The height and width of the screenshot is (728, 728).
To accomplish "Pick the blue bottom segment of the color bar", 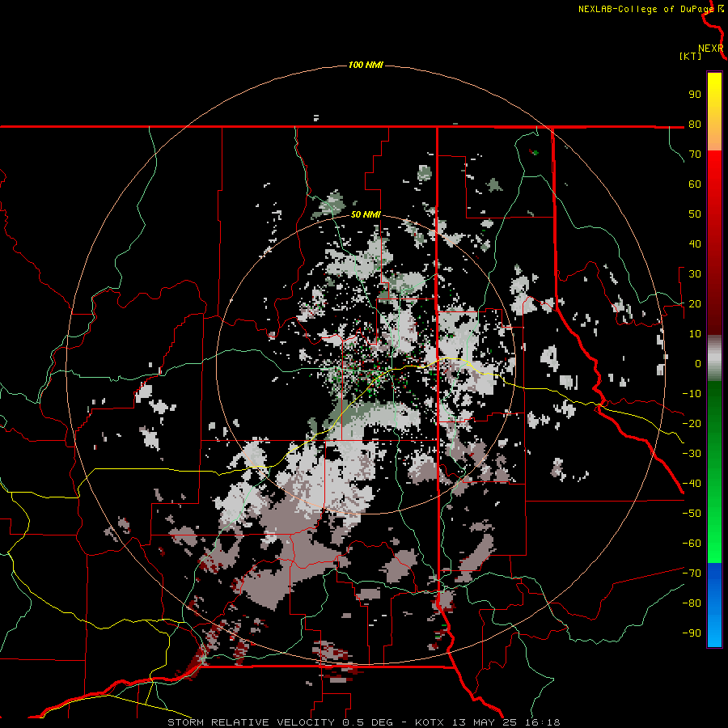I will [714, 605].
